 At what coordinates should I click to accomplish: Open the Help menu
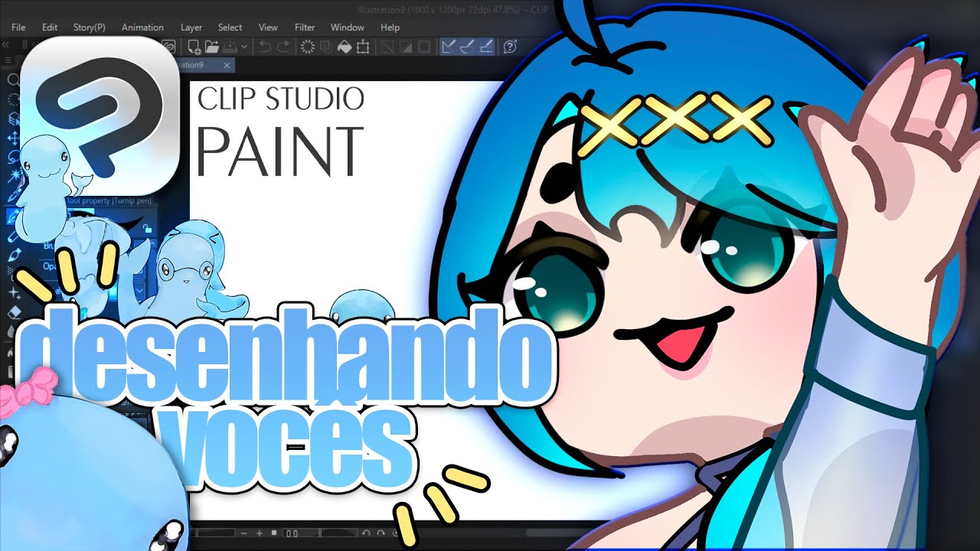390,28
